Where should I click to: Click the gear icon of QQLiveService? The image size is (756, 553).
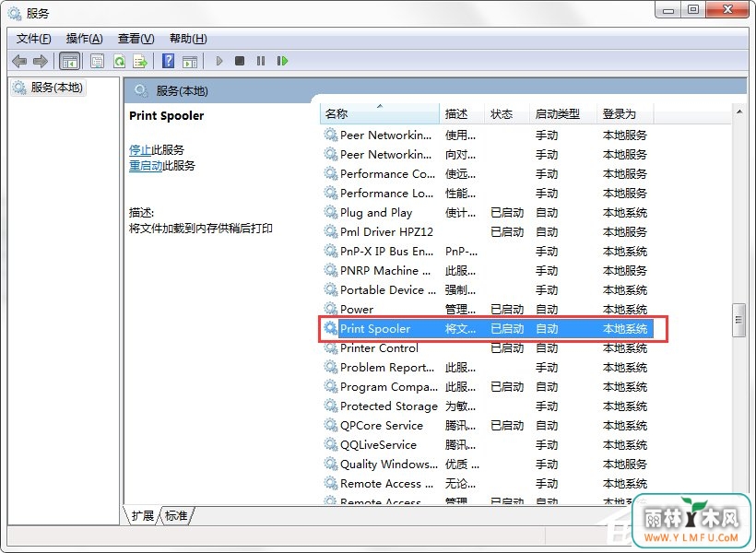[x=330, y=444]
